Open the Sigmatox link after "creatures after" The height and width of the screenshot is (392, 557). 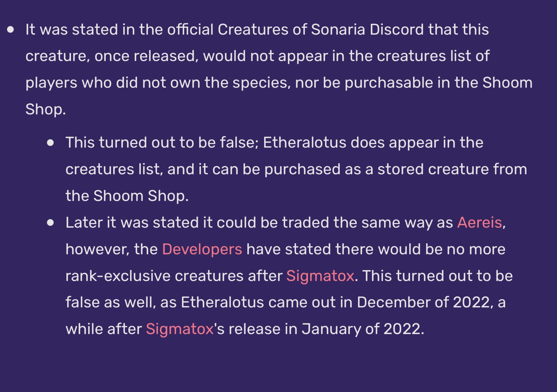click(320, 276)
